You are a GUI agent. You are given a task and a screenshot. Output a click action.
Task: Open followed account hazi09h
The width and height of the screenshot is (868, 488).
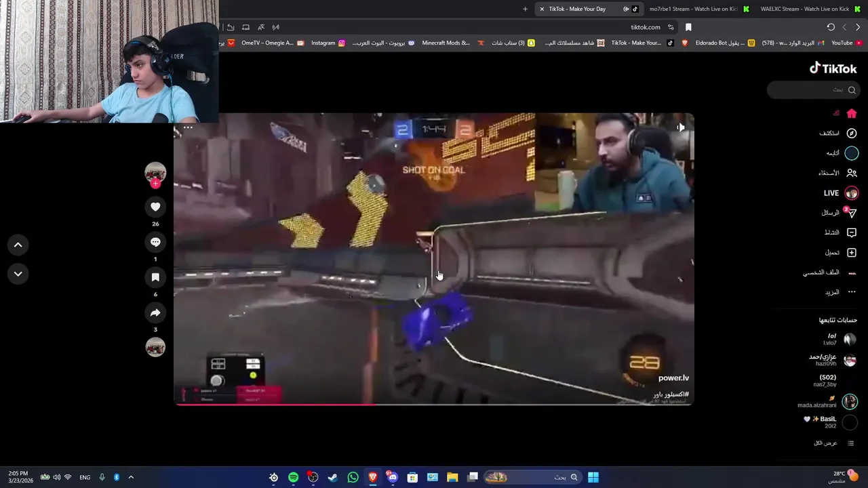coord(833,360)
